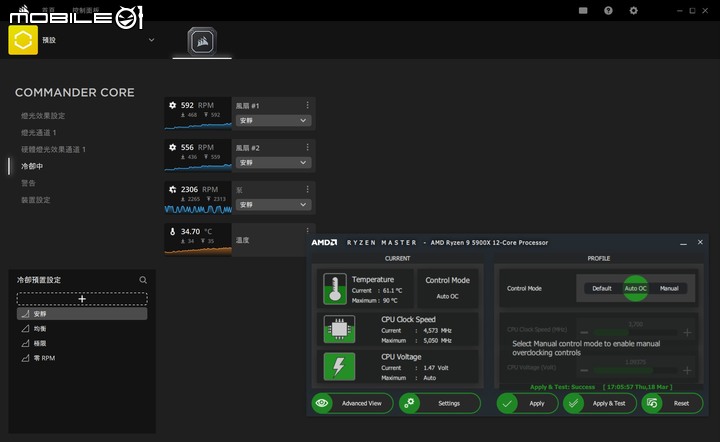Open Ryzen Master Settings button
The image size is (720, 442).
click(x=439, y=403)
